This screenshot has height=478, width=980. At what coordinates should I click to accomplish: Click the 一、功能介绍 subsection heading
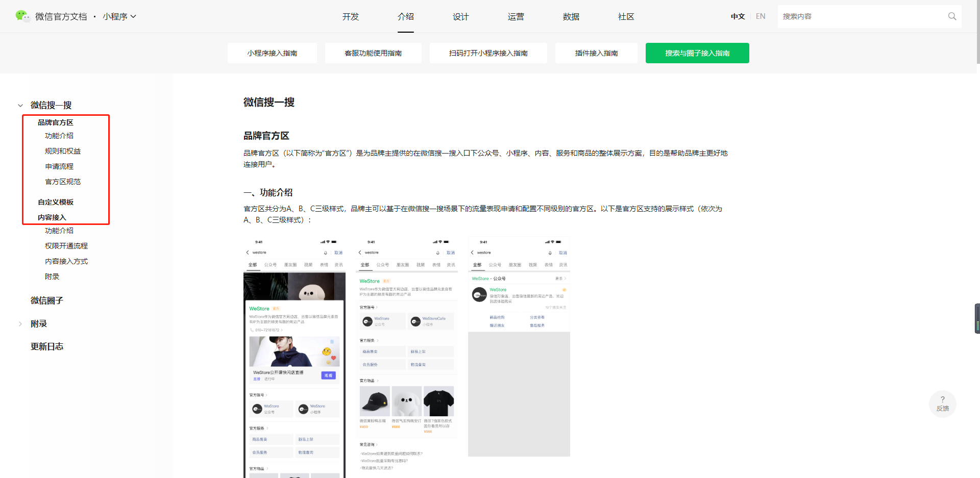(x=268, y=192)
